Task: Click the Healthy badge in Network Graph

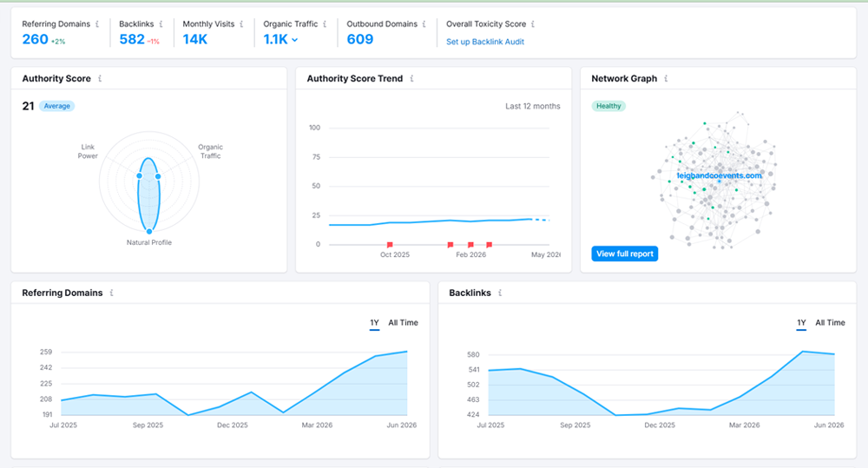Action: (x=608, y=106)
